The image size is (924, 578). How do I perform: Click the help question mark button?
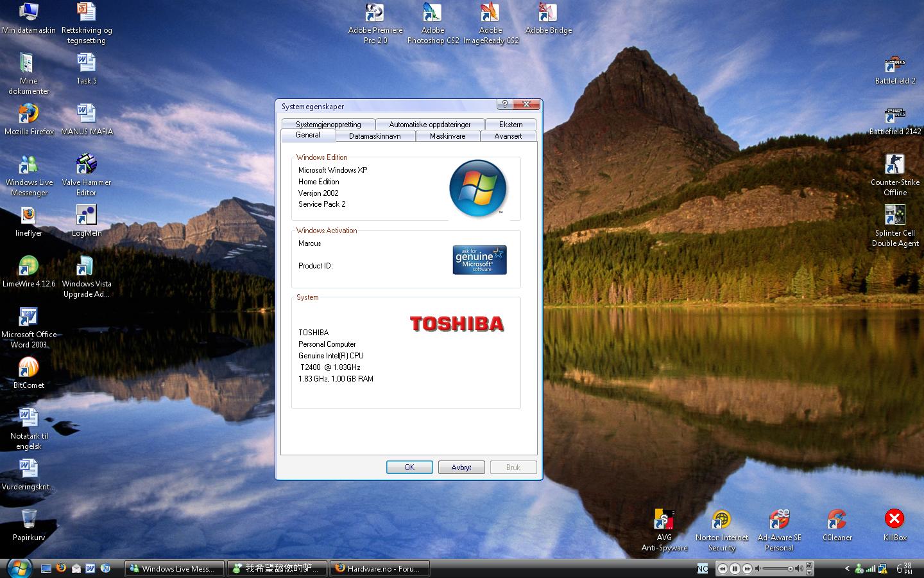click(504, 104)
